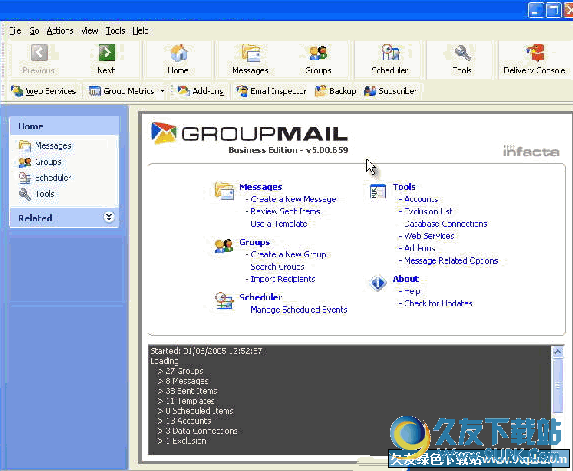Click Create a New Group link
Image resolution: width=573 pixels, height=471 pixels.
click(x=288, y=254)
